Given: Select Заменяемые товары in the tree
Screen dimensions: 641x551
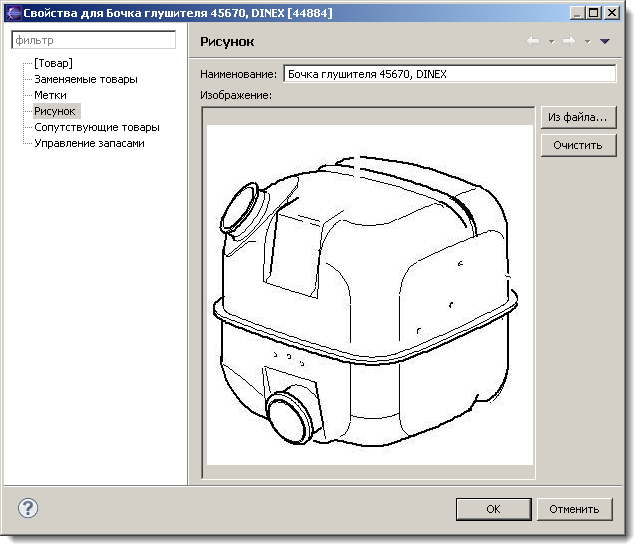Looking at the screenshot, I should 86,79.
